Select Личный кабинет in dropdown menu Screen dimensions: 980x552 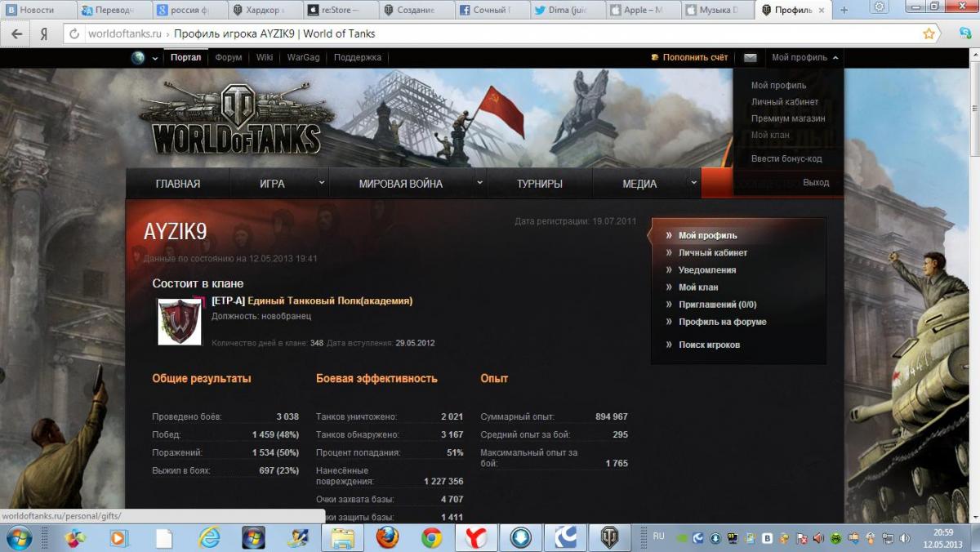click(x=785, y=102)
